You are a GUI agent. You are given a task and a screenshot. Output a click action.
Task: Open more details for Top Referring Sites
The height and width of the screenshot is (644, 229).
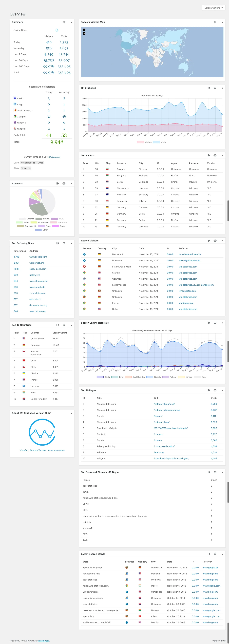coord(58,243)
